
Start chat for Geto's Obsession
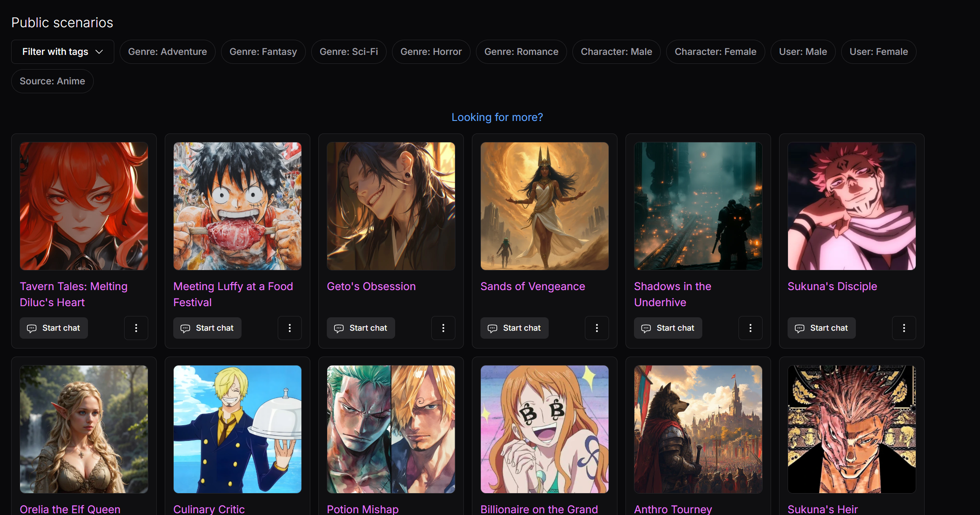pos(361,328)
